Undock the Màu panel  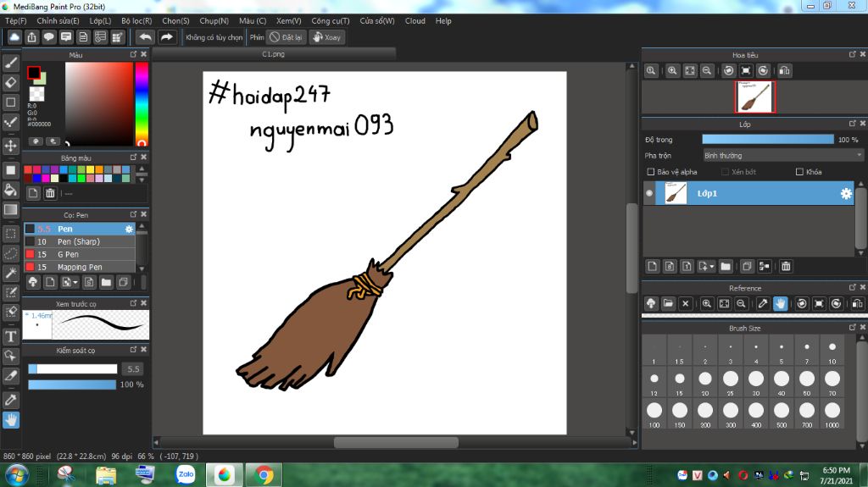tap(133, 54)
